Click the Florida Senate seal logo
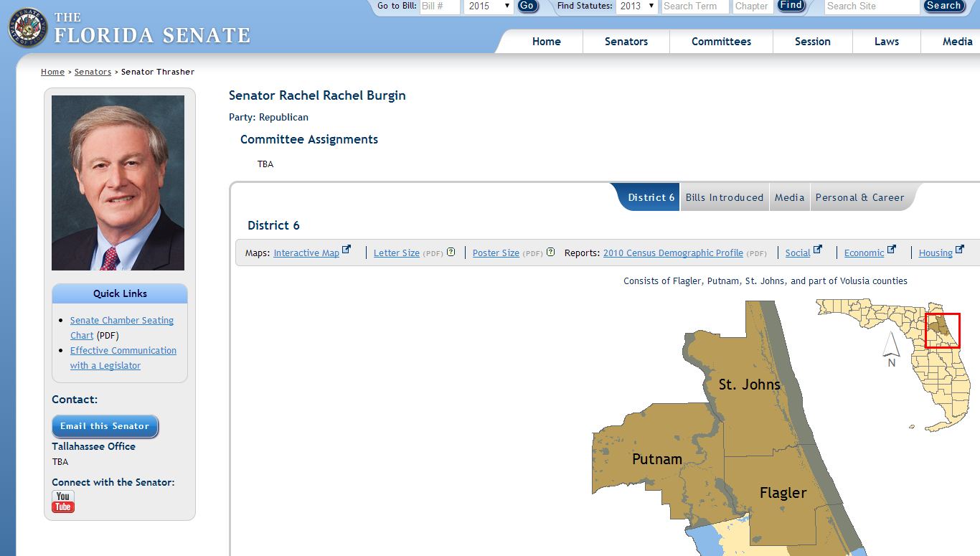The height and width of the screenshot is (556, 980). click(x=27, y=27)
